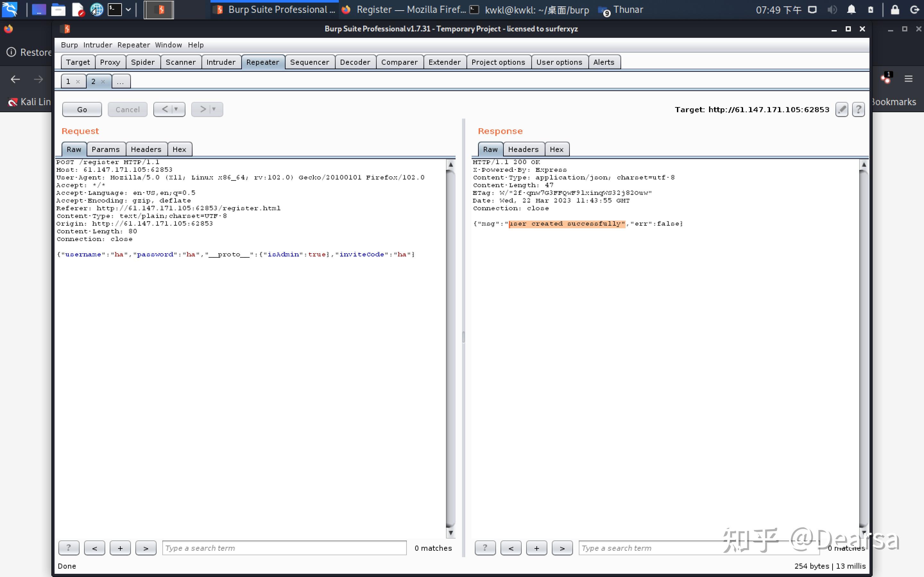This screenshot has height=577, width=924.
Task: Open terminal emulator from panel
Action: 115,10
